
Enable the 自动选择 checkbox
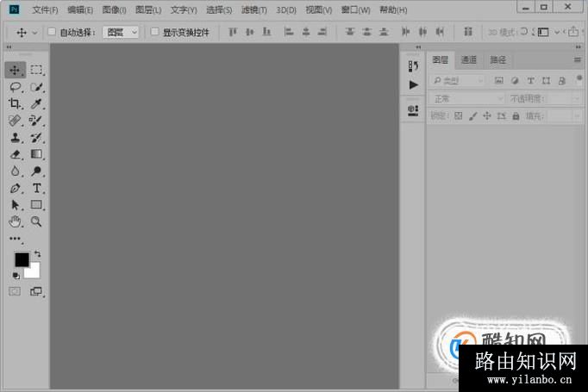[x=52, y=32]
